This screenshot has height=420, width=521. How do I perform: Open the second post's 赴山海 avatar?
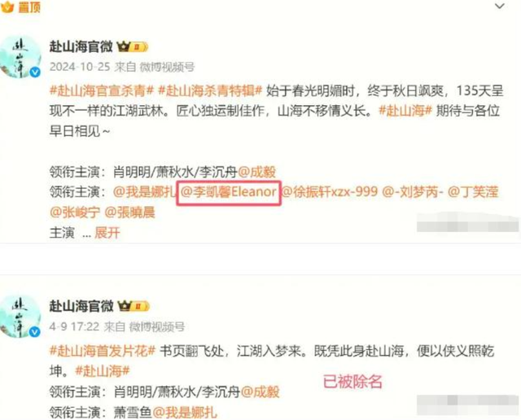pos(20,317)
